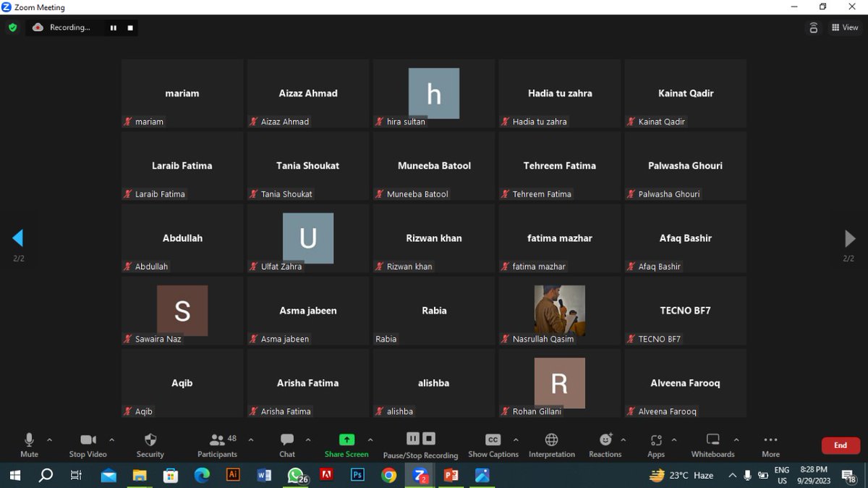Expand the caret beside Participants
This screenshot has height=488, width=868.
coord(250,439)
